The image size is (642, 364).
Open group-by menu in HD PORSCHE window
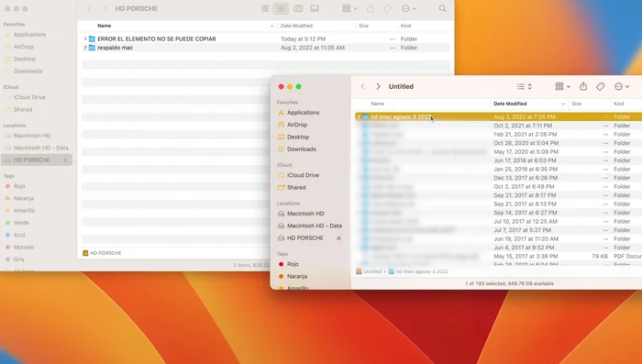(x=349, y=8)
